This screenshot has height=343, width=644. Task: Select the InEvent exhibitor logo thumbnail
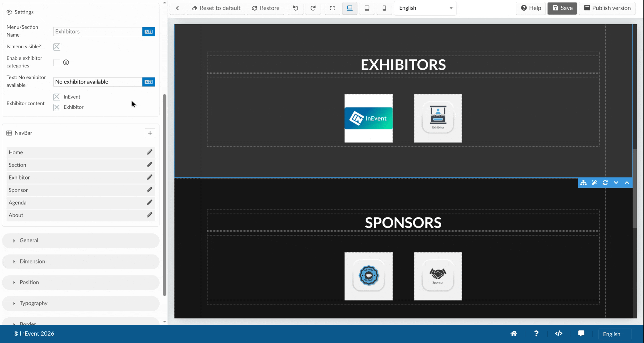pyautogui.click(x=369, y=118)
